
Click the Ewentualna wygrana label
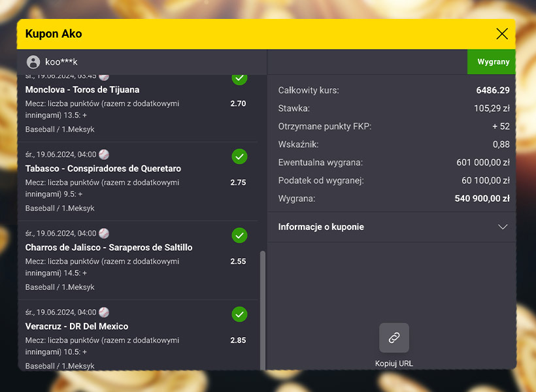pos(320,163)
